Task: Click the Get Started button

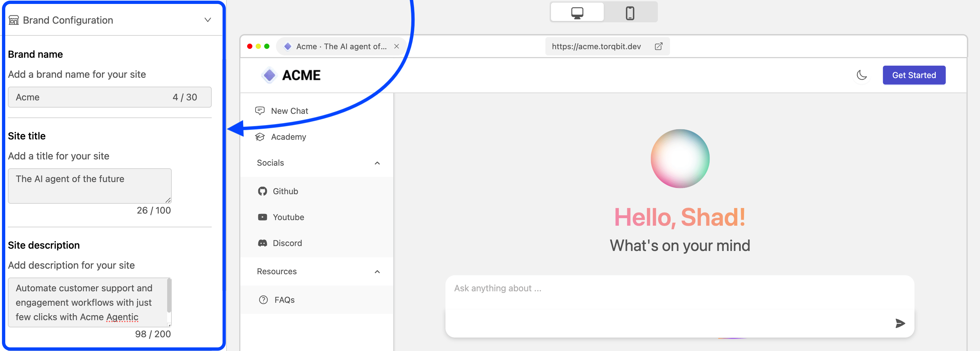Action: tap(914, 75)
